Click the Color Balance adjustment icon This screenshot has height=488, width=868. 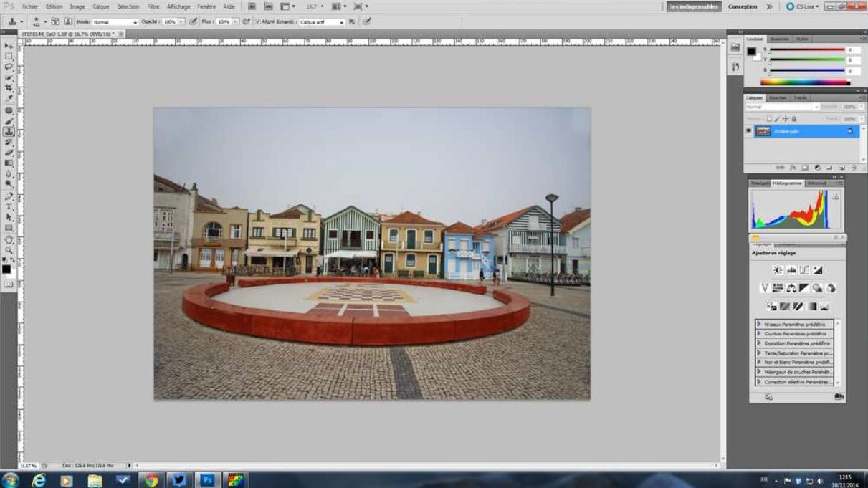click(791, 288)
